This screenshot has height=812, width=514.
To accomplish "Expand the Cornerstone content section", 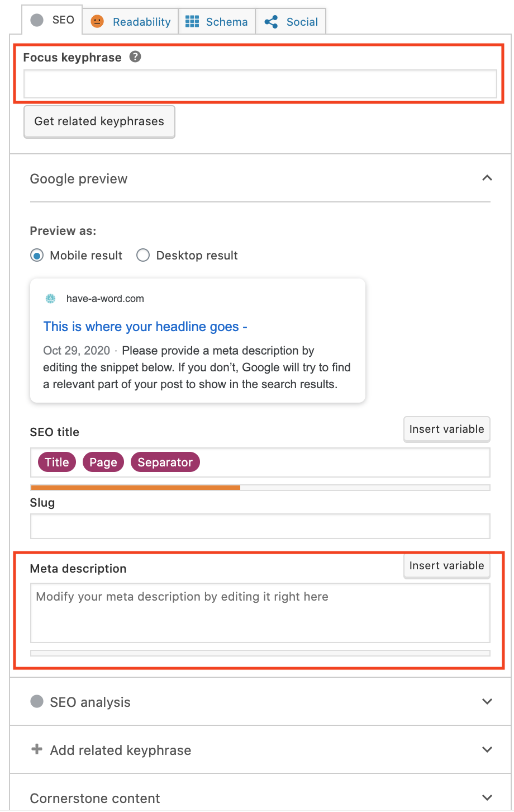I will pos(487,797).
